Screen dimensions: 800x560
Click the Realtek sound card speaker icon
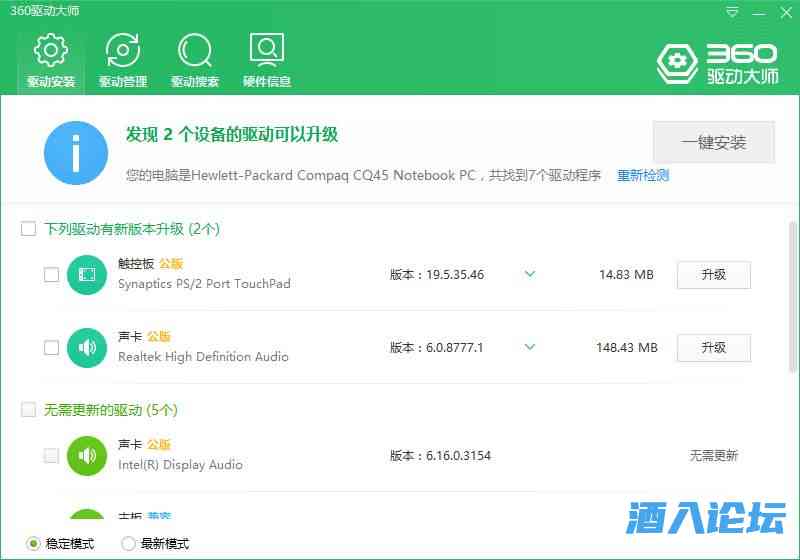point(87,348)
